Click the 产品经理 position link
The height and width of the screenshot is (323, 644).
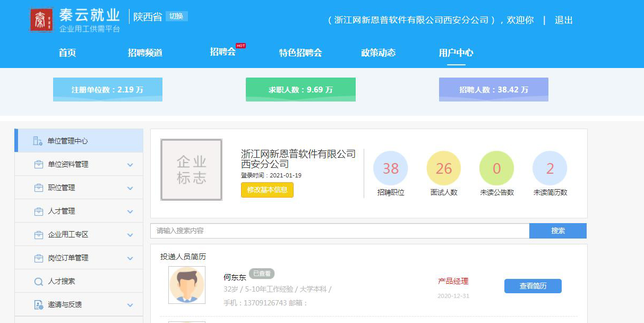(x=453, y=281)
